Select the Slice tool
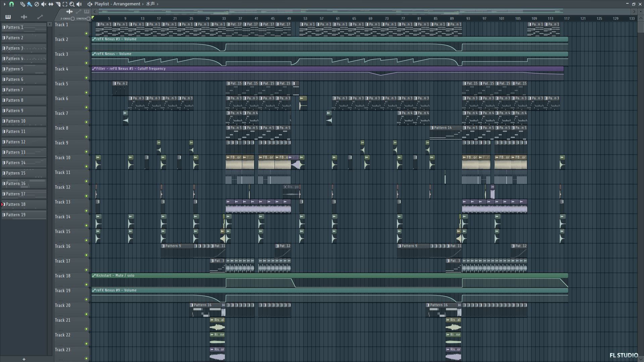This screenshot has width=644, height=362. 58,4
